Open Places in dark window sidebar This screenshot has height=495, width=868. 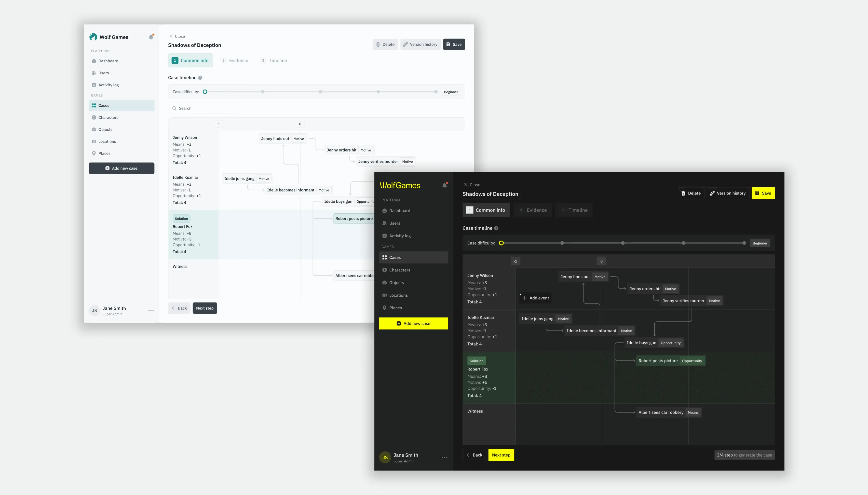tap(413, 308)
